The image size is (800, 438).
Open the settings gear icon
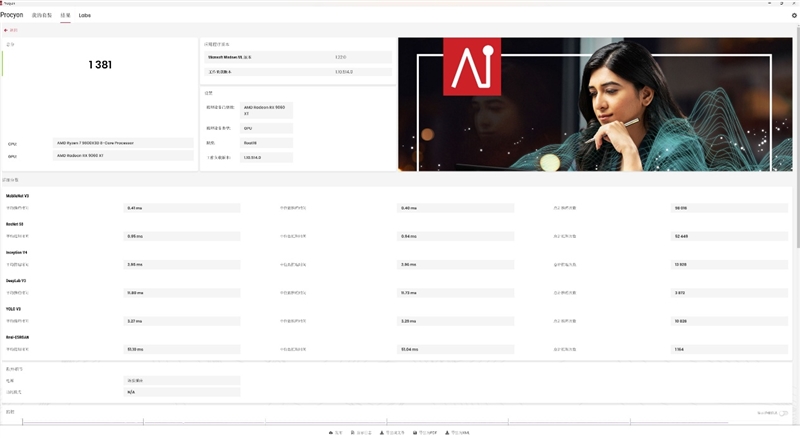point(794,15)
